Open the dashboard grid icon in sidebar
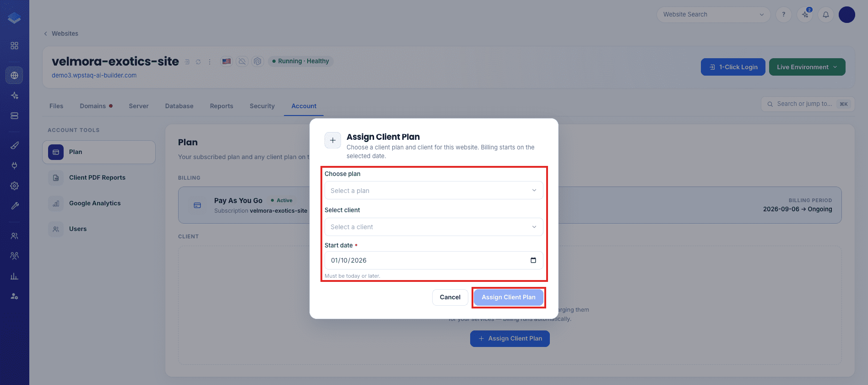The height and width of the screenshot is (385, 868). click(15, 46)
